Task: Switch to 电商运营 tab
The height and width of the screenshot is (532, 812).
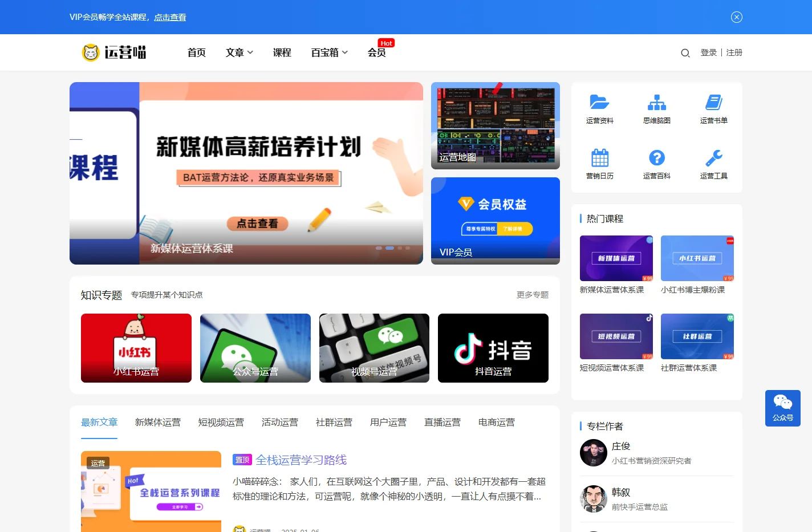Action: click(497, 423)
